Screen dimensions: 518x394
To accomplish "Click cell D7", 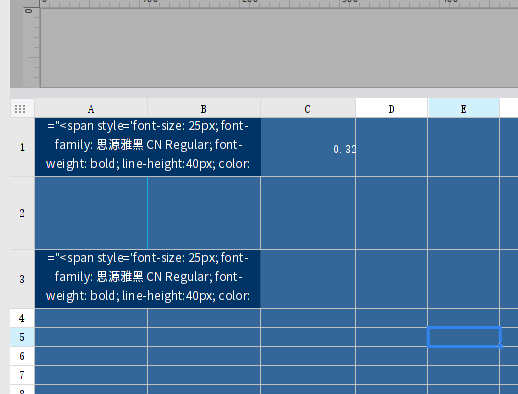I will (392, 375).
